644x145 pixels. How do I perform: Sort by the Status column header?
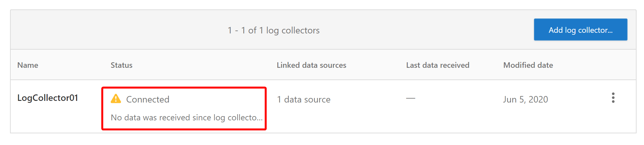122,65
